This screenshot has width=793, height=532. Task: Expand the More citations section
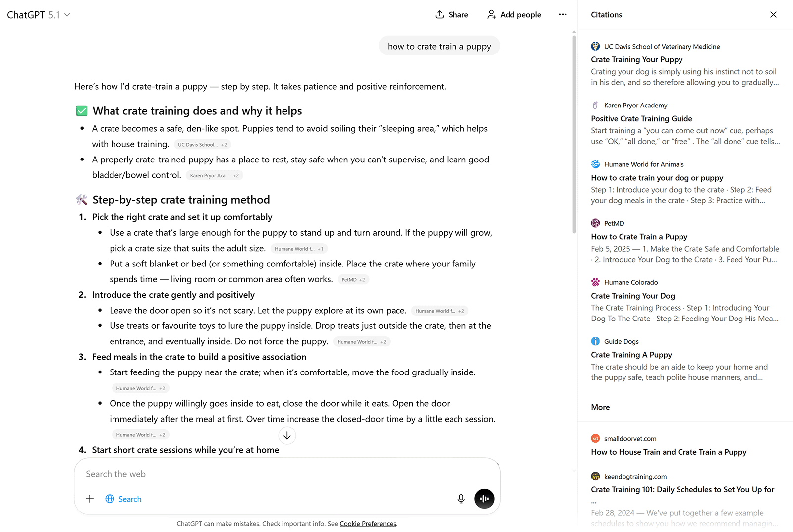coord(600,407)
